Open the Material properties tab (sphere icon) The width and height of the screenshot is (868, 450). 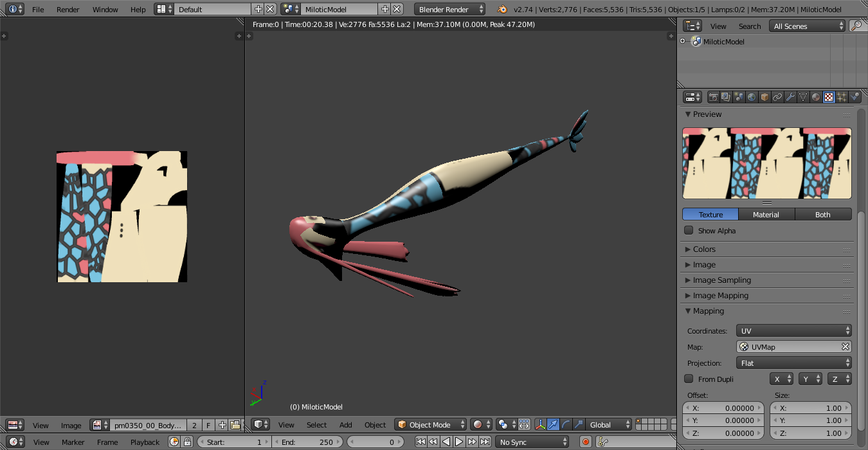click(x=816, y=97)
